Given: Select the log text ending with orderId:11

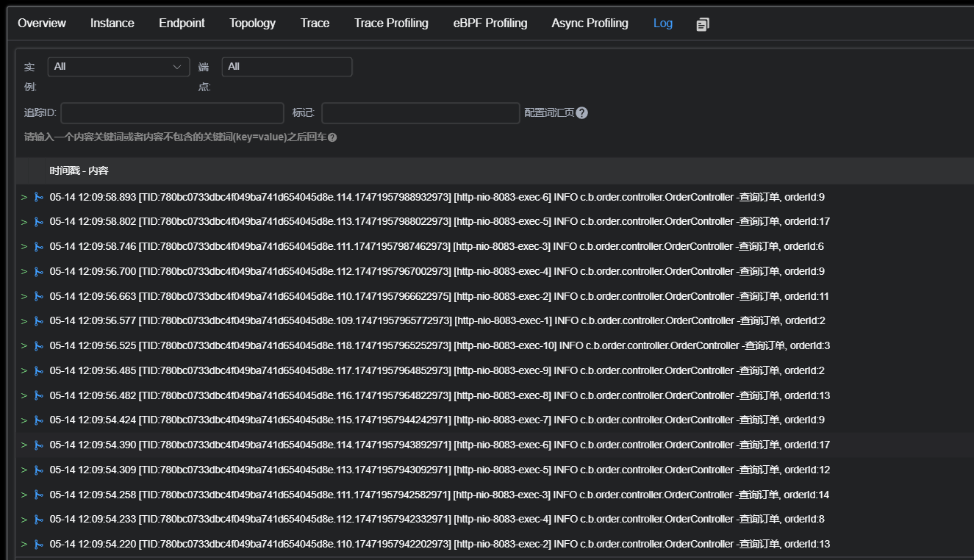Looking at the screenshot, I should pyautogui.click(x=440, y=296).
